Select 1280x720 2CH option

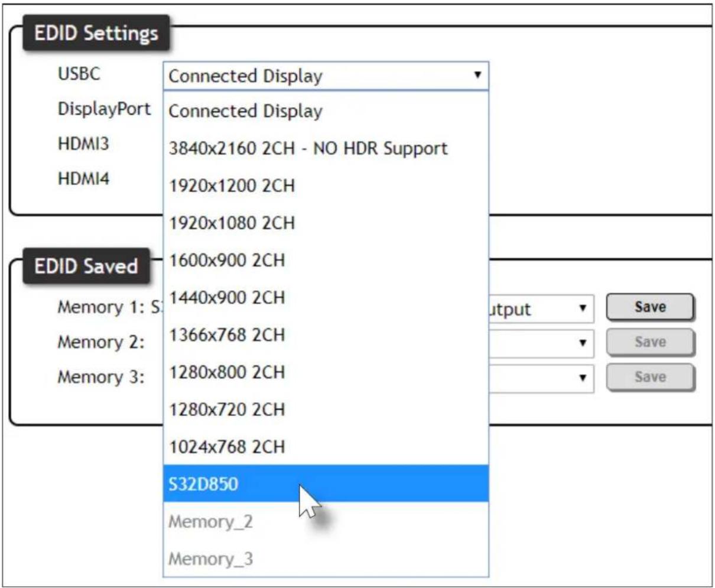[326, 409]
